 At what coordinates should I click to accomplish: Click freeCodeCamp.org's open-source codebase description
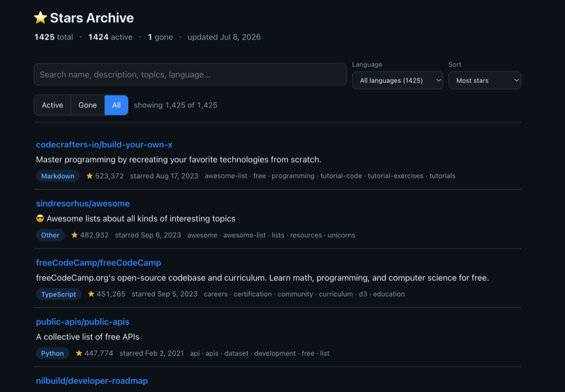[x=262, y=277]
